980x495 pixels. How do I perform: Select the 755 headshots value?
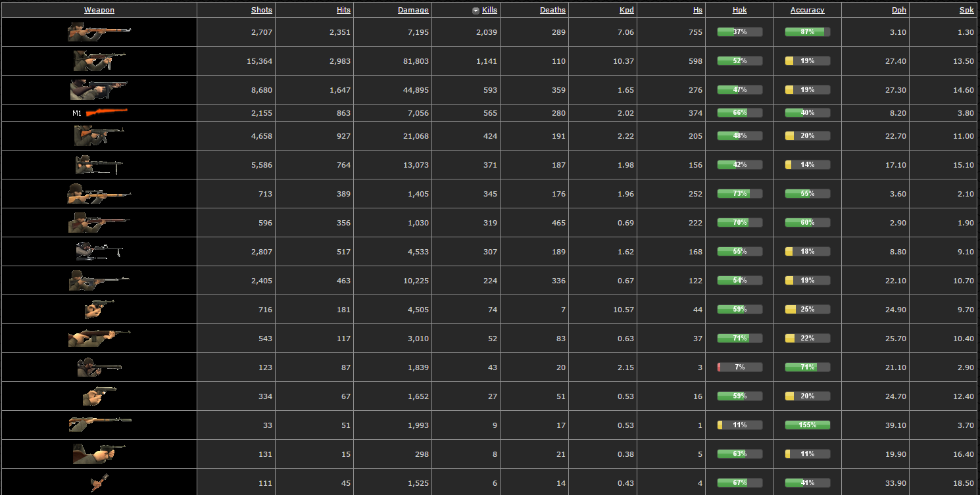pos(695,32)
